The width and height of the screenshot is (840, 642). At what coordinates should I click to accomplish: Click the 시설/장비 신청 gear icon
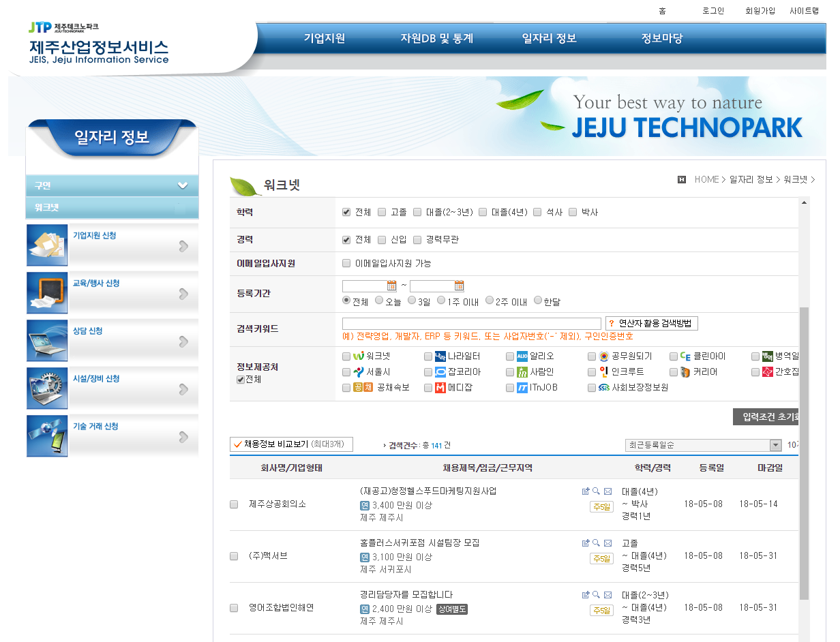(x=47, y=388)
